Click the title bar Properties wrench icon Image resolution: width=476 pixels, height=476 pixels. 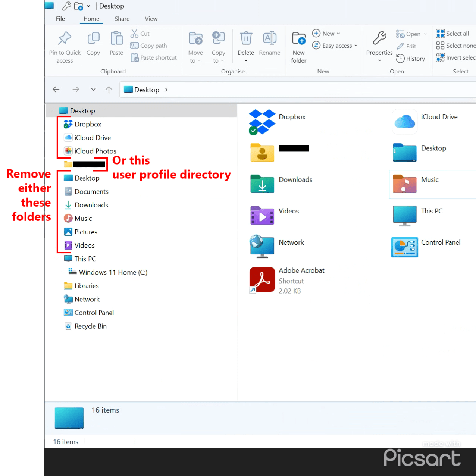tap(66, 6)
